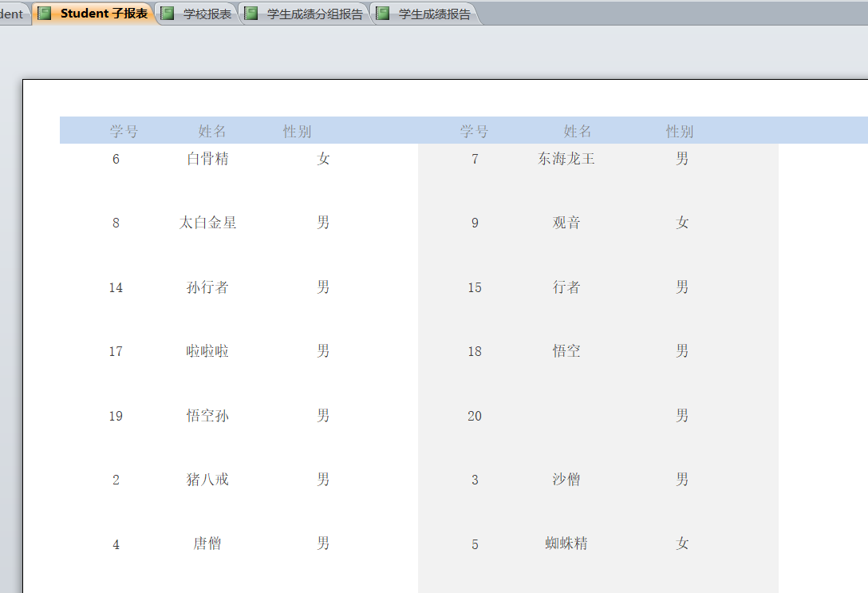868x593 pixels.
Task: Select the 东海龙王 name cell
Action: 566,159
